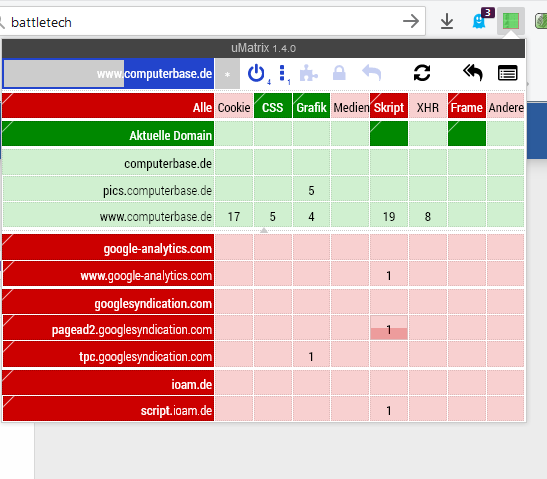Toggle the red 'Alle' header cell
Screen dimensions: 547x479
108,106
